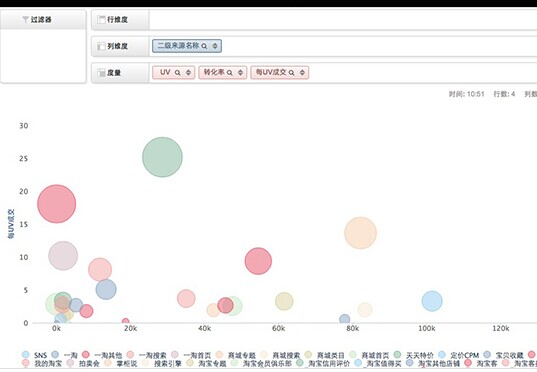Screen dimensions: 537x372
Task: Toggle 一淘搜索 series in the legend
Action: pyautogui.click(x=146, y=355)
